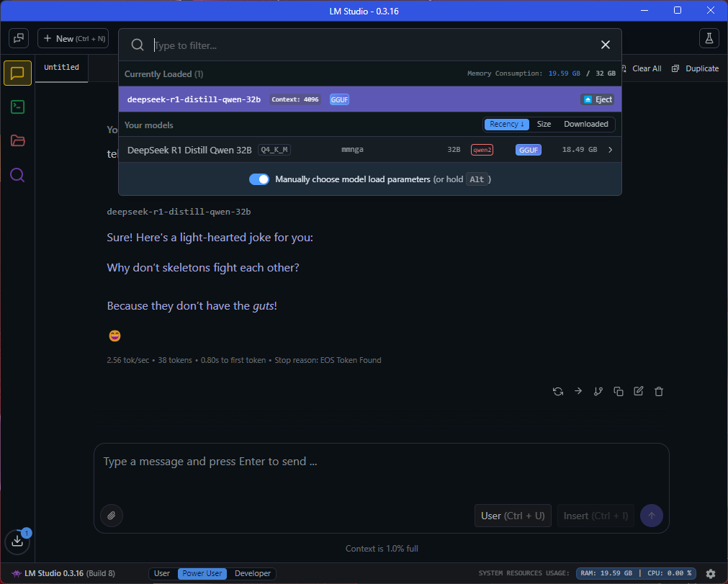Image resolution: width=728 pixels, height=584 pixels.
Task: Close the model selector with X
Action: (606, 45)
